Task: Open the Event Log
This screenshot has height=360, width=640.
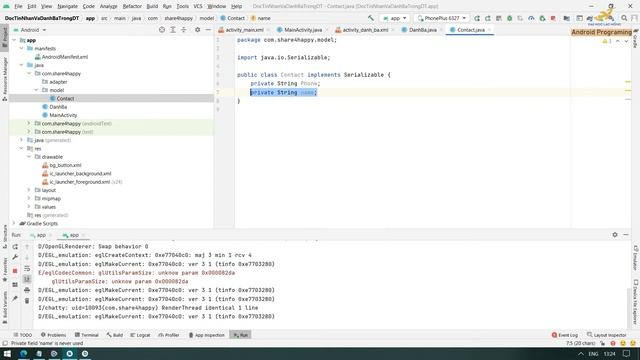Action: pyautogui.click(x=564, y=335)
